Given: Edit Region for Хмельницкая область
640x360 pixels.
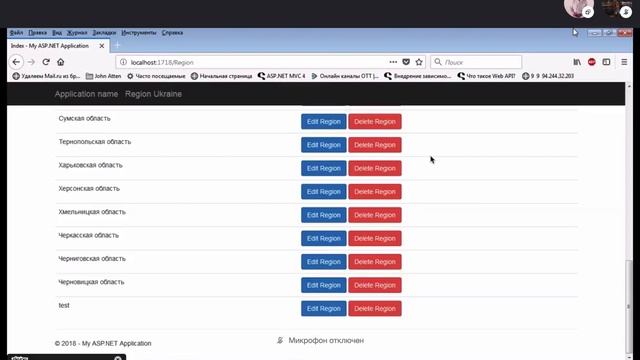Looking at the screenshot, I should (x=324, y=215).
